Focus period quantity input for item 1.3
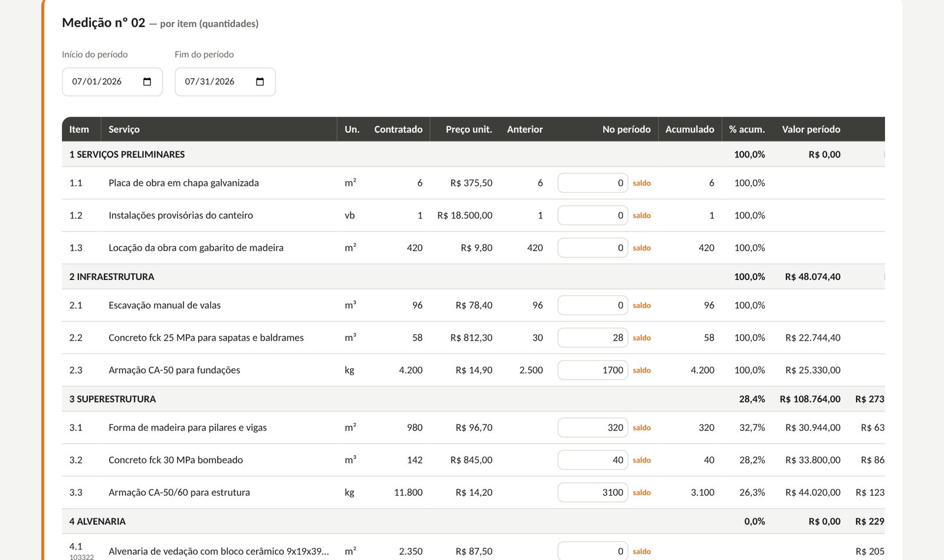The image size is (944, 560). pyautogui.click(x=592, y=248)
